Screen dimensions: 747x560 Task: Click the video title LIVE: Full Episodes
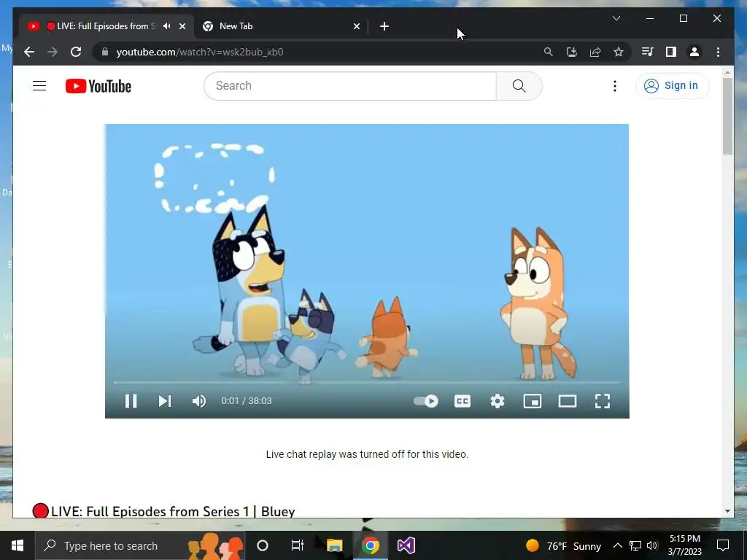coord(173,511)
